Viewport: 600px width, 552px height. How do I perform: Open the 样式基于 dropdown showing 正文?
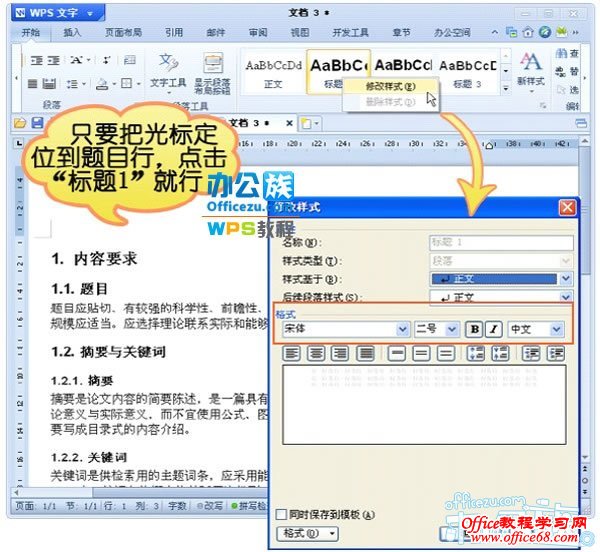click(x=566, y=279)
